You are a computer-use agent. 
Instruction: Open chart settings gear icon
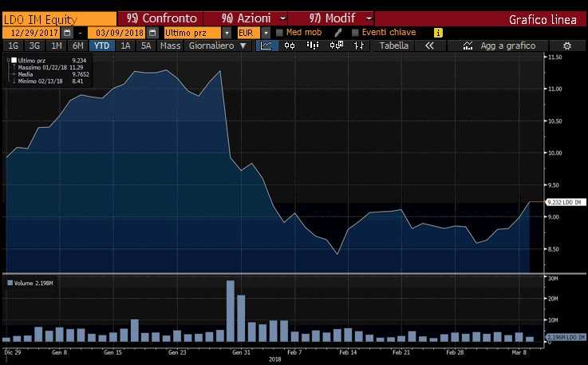click(x=567, y=46)
